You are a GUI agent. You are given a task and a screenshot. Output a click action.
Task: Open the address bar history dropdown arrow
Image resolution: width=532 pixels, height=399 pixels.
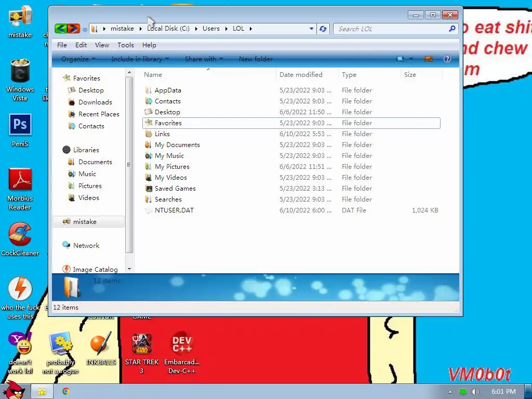point(311,29)
